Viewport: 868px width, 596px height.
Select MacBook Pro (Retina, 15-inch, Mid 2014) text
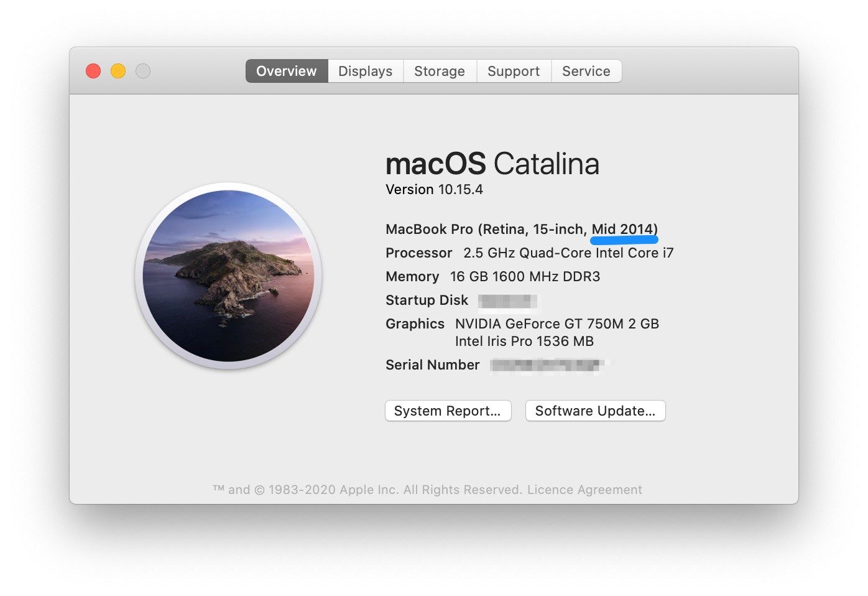(x=522, y=230)
